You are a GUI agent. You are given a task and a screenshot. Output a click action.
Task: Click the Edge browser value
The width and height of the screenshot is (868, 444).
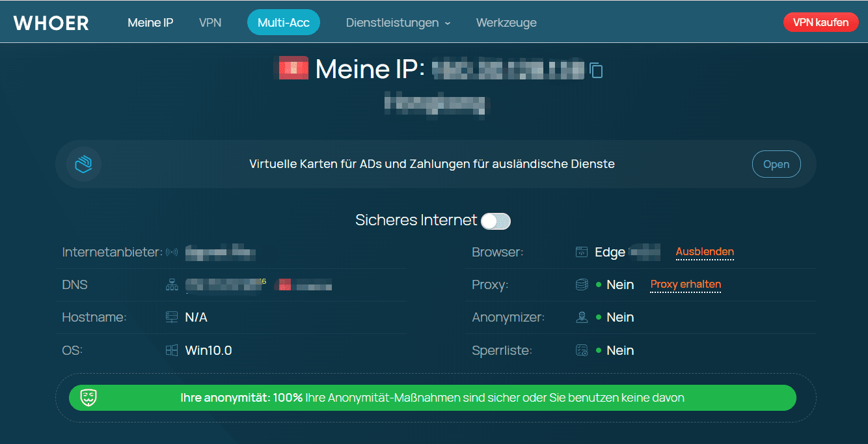[610, 252]
